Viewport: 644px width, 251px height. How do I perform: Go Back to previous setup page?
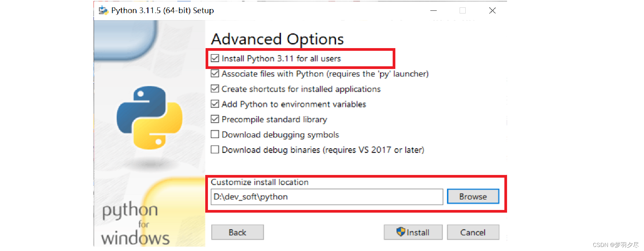coord(238,232)
